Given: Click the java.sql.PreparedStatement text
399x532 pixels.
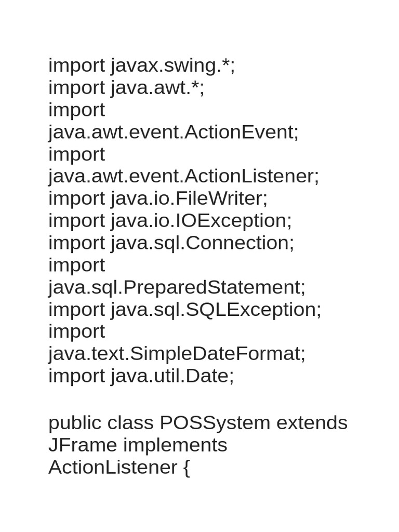Looking at the screenshot, I should [177, 287].
